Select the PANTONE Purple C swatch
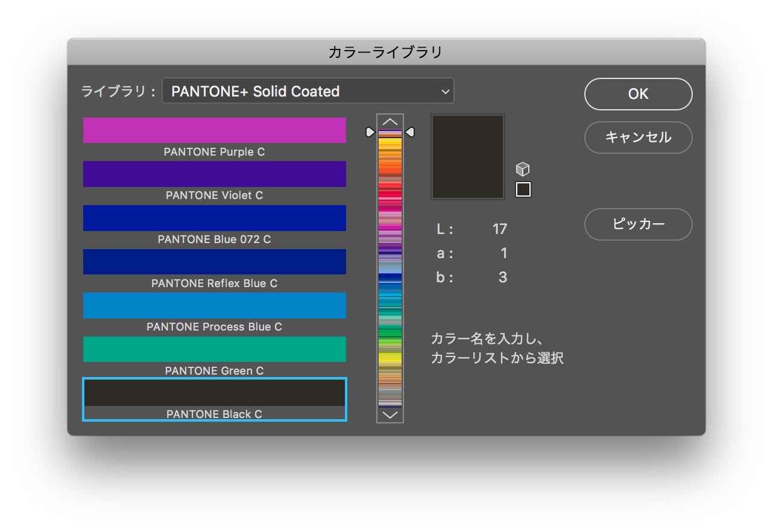The width and height of the screenshot is (773, 532). click(215, 130)
